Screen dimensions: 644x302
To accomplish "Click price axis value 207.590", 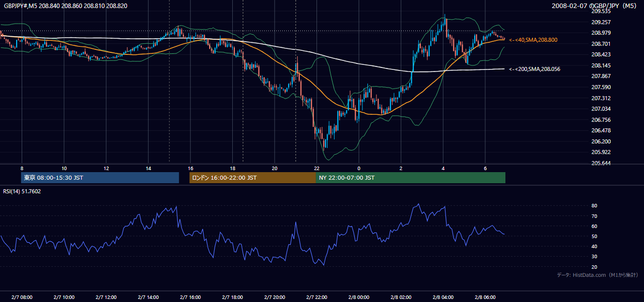I will pos(601,88).
